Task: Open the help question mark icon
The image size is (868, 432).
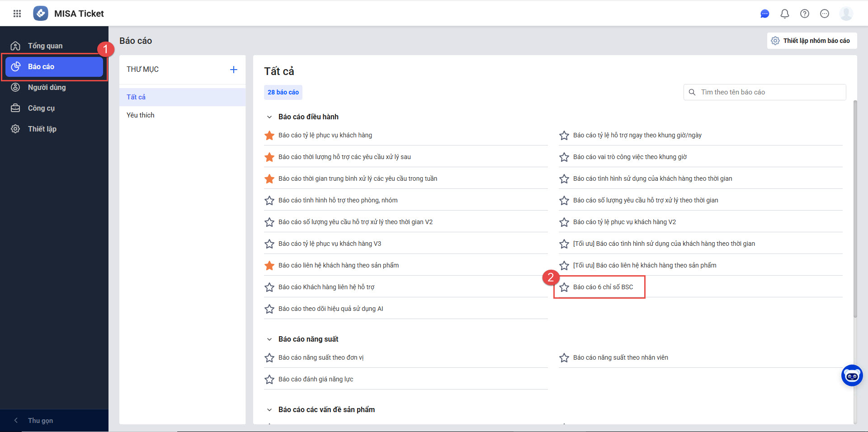Action: [x=805, y=14]
